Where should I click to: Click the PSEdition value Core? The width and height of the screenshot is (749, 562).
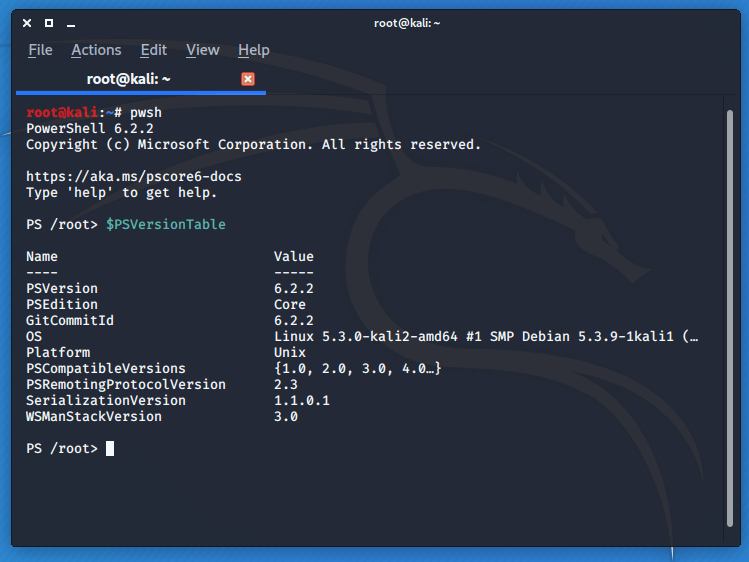click(x=289, y=305)
